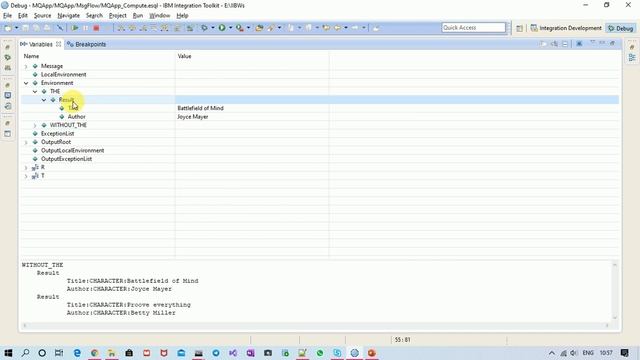The image size is (640, 360).
Task: Minimize the Variables view panel
Action: (602, 43)
